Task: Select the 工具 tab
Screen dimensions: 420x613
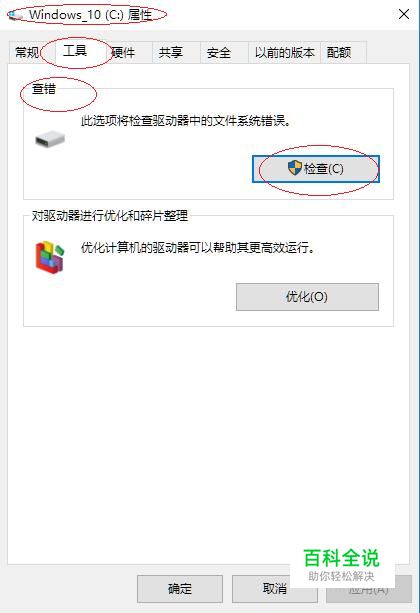Action: 75,51
